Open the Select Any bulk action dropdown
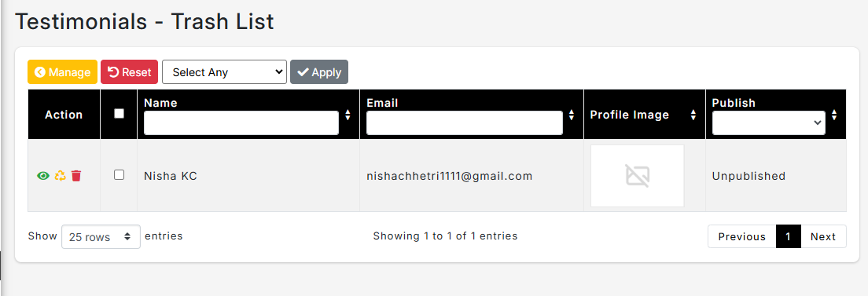This screenshot has width=868, height=296. [224, 72]
